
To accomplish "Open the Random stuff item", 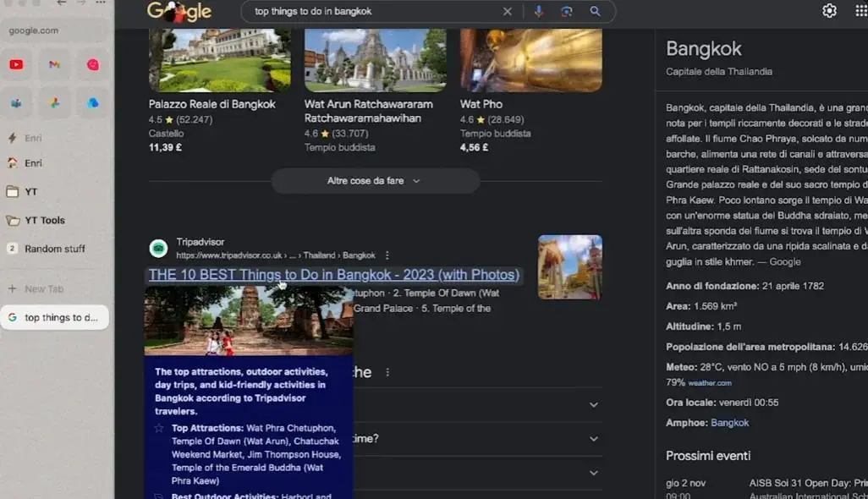I will coord(55,249).
